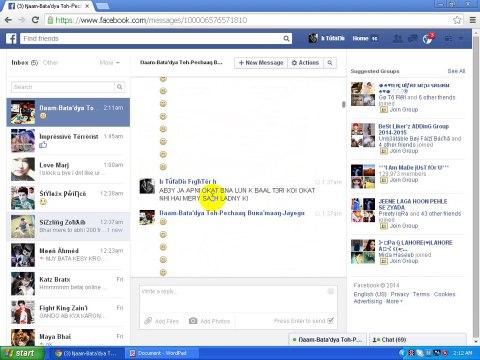Click Join Group icon for first suggested group
This screenshot has height=360, width=480.
click(384, 110)
